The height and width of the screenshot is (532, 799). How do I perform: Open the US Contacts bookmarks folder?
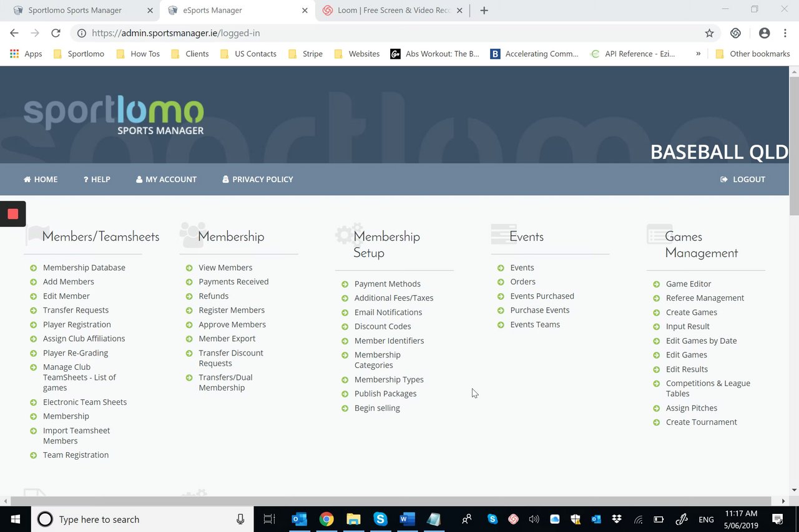tap(248, 54)
